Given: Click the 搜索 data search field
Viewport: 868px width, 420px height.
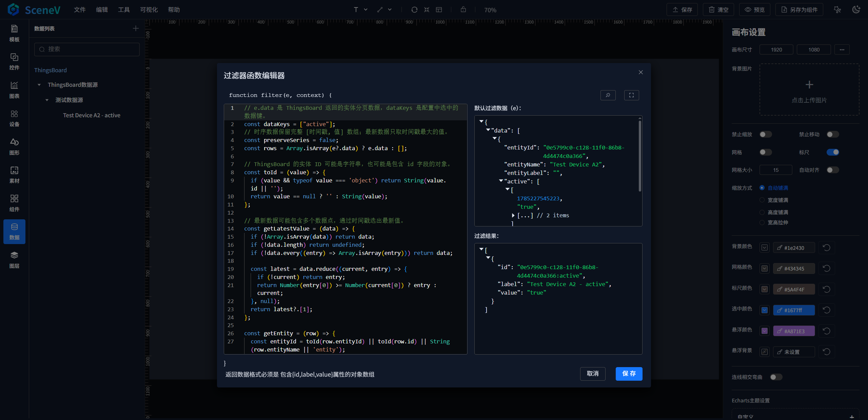Looking at the screenshot, I should coord(87,49).
